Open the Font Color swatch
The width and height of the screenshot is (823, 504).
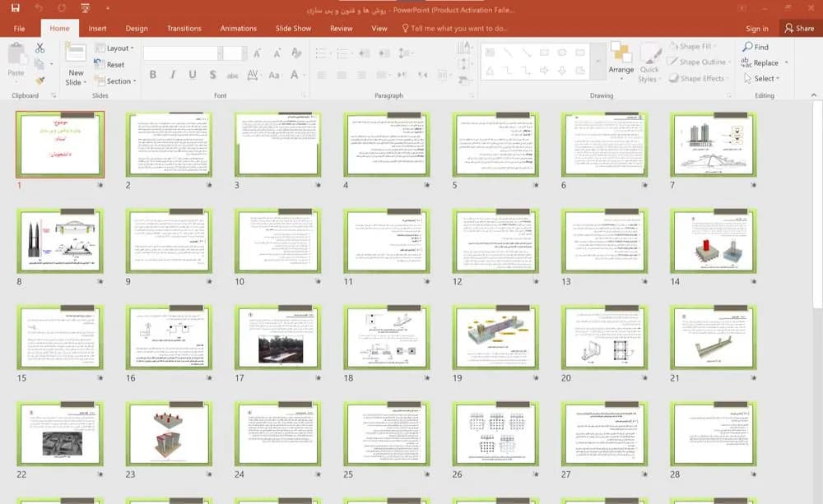[x=295, y=75]
